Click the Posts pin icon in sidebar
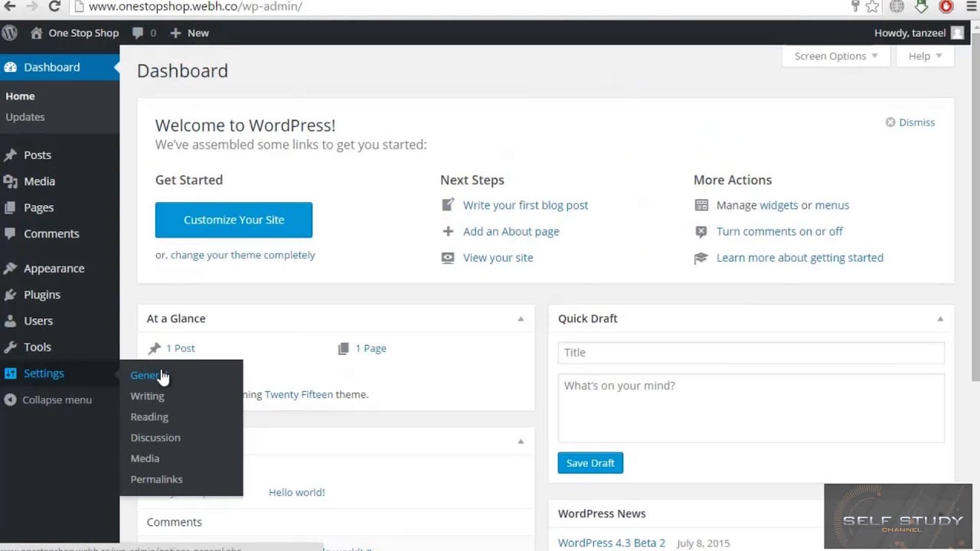The height and width of the screenshot is (551, 980). click(10, 155)
